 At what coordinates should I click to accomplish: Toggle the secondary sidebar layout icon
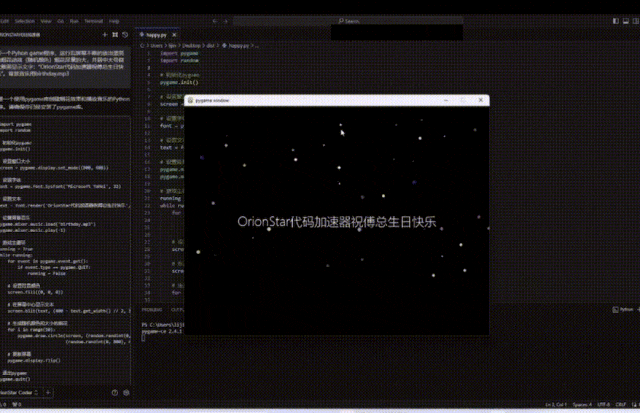pos(636,21)
